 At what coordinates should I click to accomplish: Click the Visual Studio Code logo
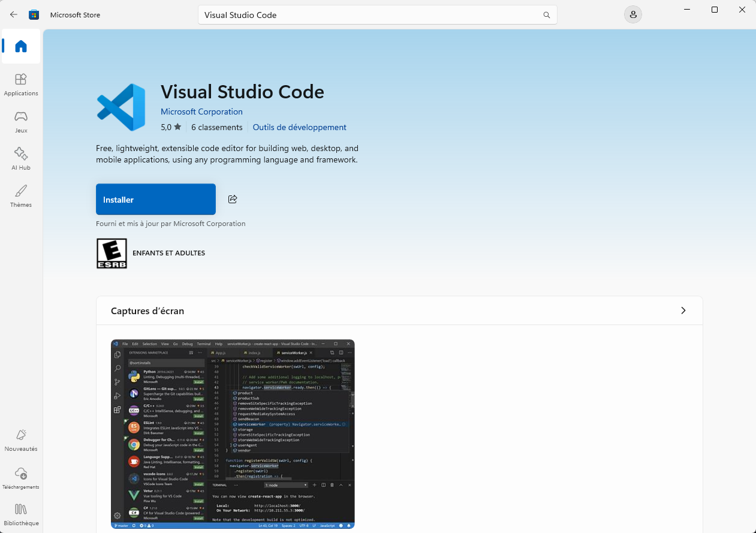[x=121, y=107]
